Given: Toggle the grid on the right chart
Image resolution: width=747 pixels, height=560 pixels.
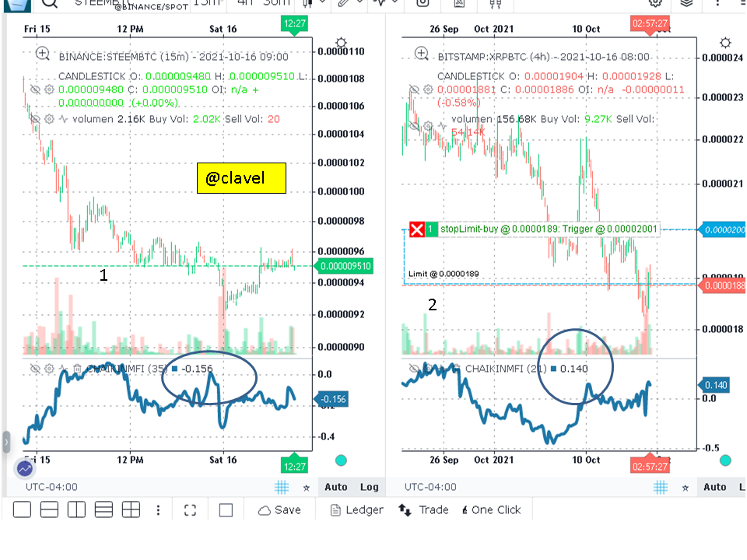Looking at the screenshot, I should 661,487.
